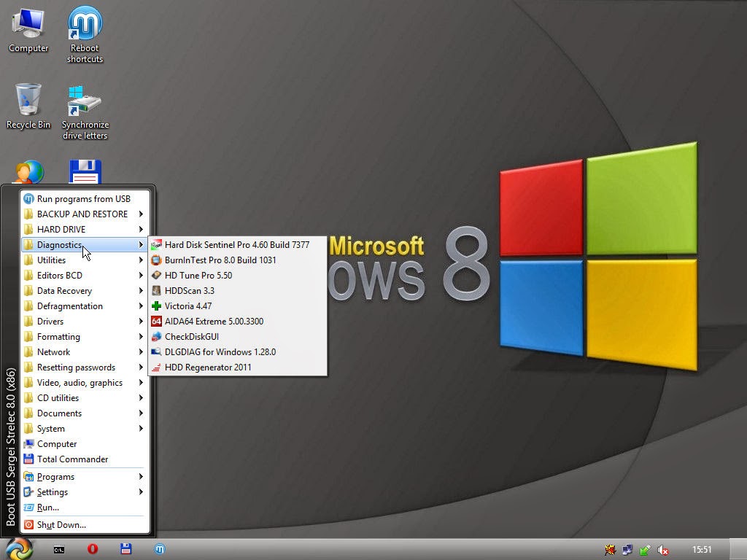Open the Resetting passwords folder
This screenshot has width=747, height=560.
(x=86, y=367)
